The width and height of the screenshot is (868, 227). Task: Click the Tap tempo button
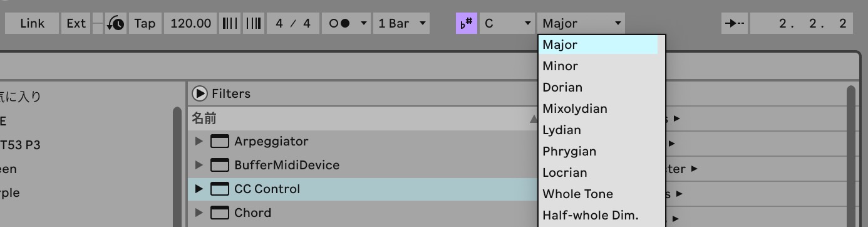(x=145, y=24)
